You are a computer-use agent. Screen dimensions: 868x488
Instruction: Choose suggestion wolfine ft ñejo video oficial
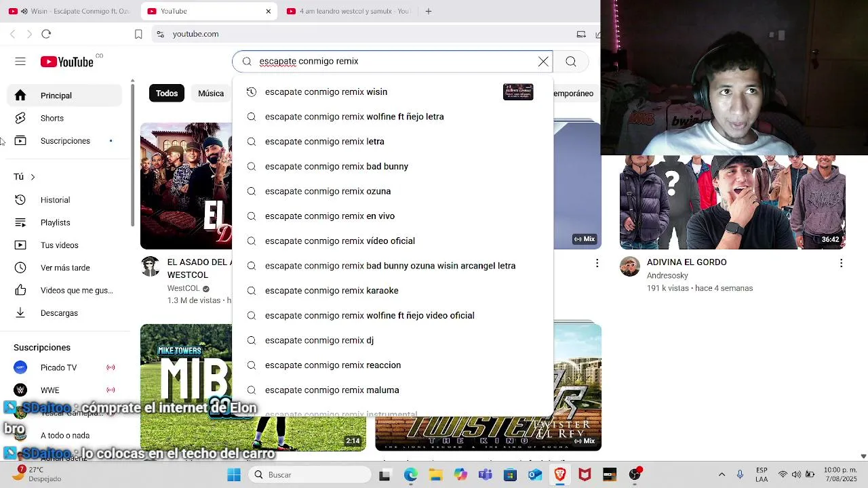point(393,315)
